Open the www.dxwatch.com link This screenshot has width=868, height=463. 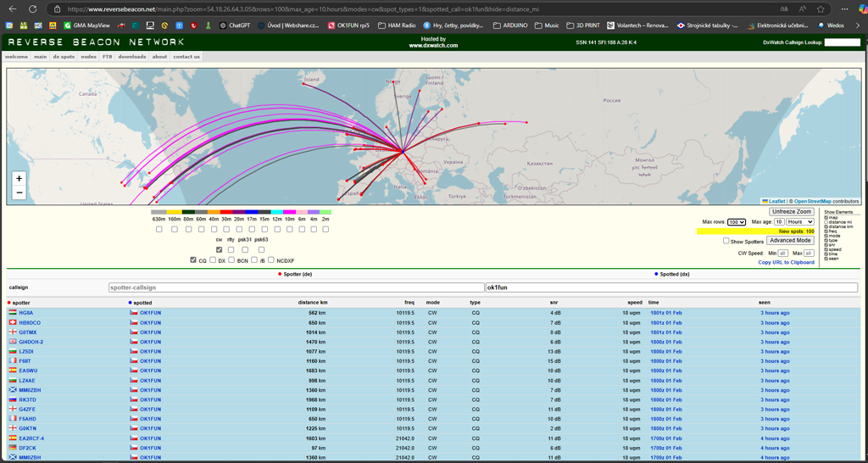(433, 46)
